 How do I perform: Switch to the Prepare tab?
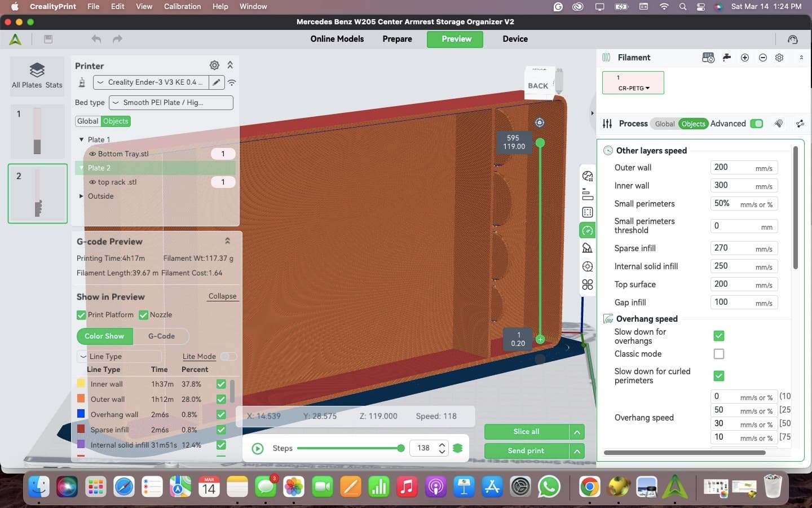tap(397, 39)
